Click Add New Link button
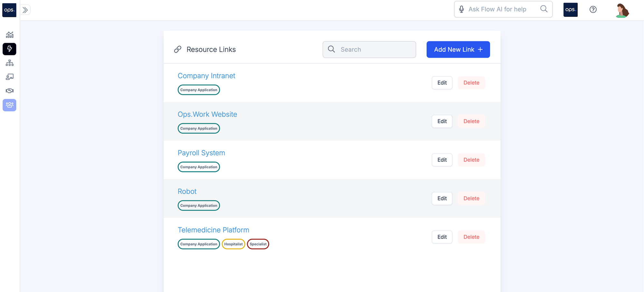This screenshot has width=644, height=292. (458, 50)
